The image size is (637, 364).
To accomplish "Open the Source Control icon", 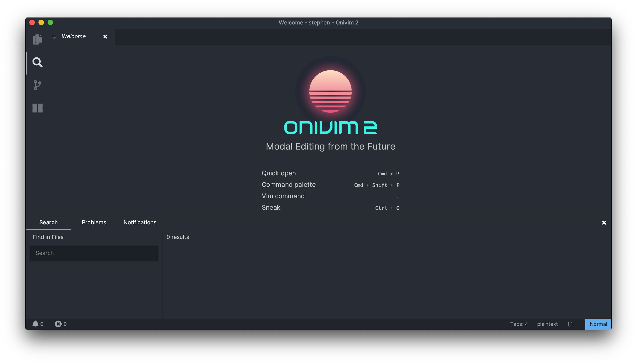I will [37, 85].
